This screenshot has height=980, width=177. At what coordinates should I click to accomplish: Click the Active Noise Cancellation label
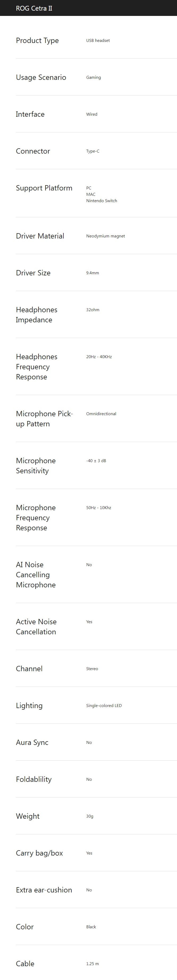pyautogui.click(x=36, y=627)
